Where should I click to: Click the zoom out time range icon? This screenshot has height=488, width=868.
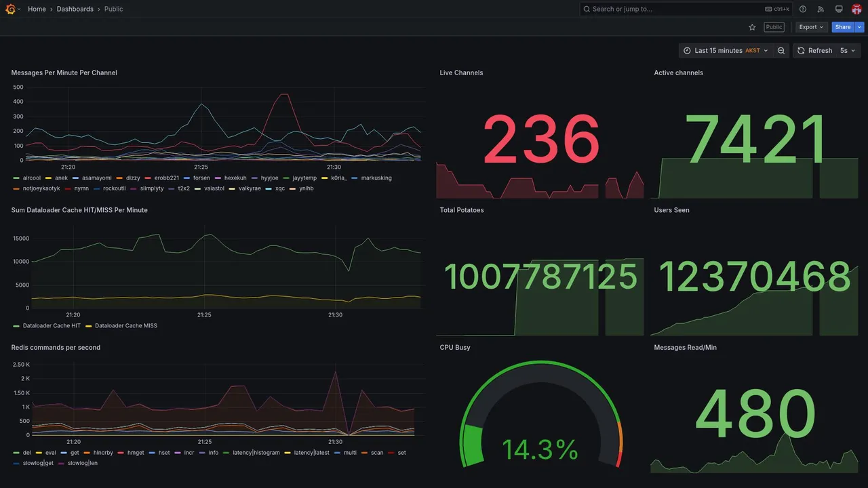coord(781,51)
